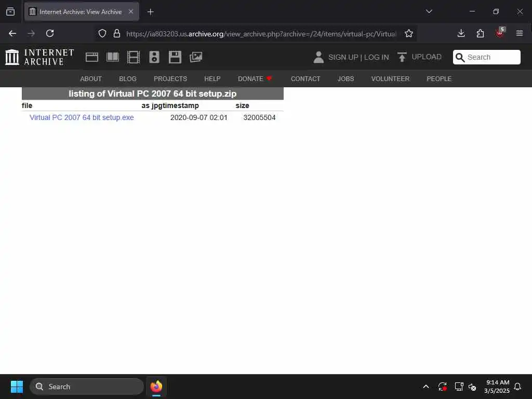Viewport: 532px width, 399px height.
Task: Click the muted volume tray icon
Action: click(472, 387)
